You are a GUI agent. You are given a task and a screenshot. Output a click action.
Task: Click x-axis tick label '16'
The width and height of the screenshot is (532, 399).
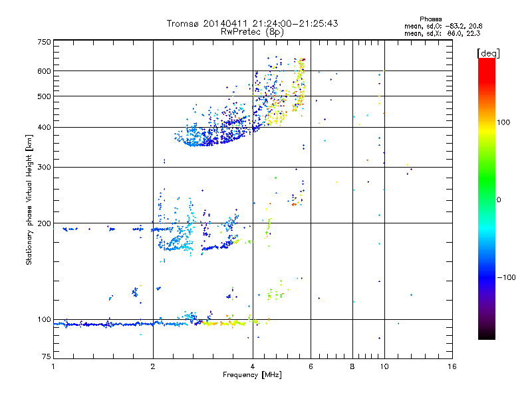(x=452, y=366)
